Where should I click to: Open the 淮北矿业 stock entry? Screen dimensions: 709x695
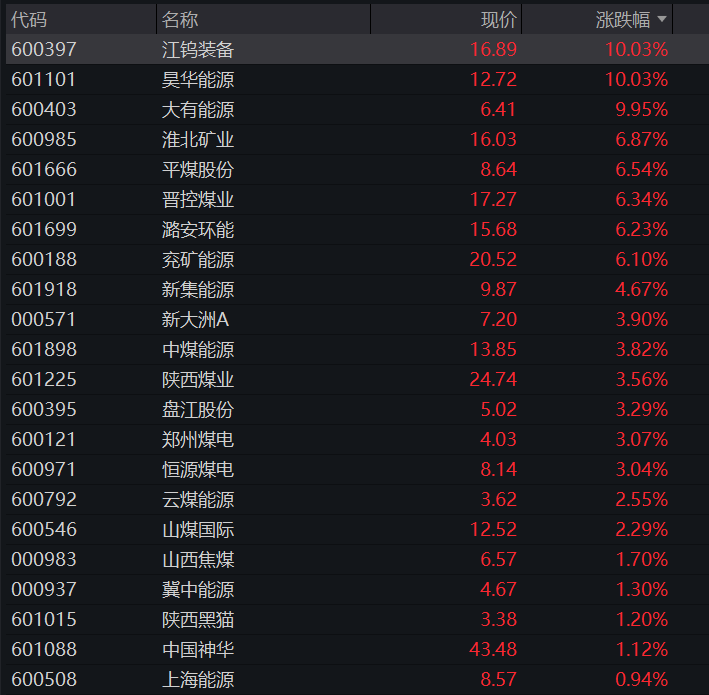tap(198, 139)
